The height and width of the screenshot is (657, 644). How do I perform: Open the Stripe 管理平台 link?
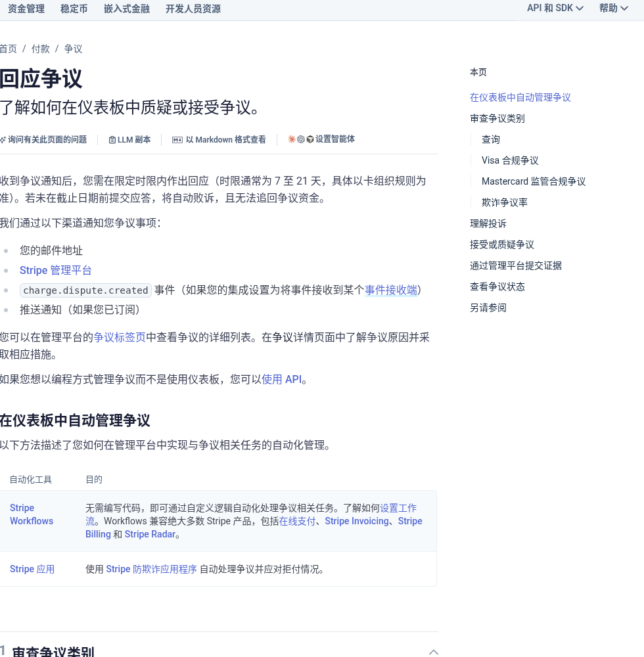tap(56, 270)
